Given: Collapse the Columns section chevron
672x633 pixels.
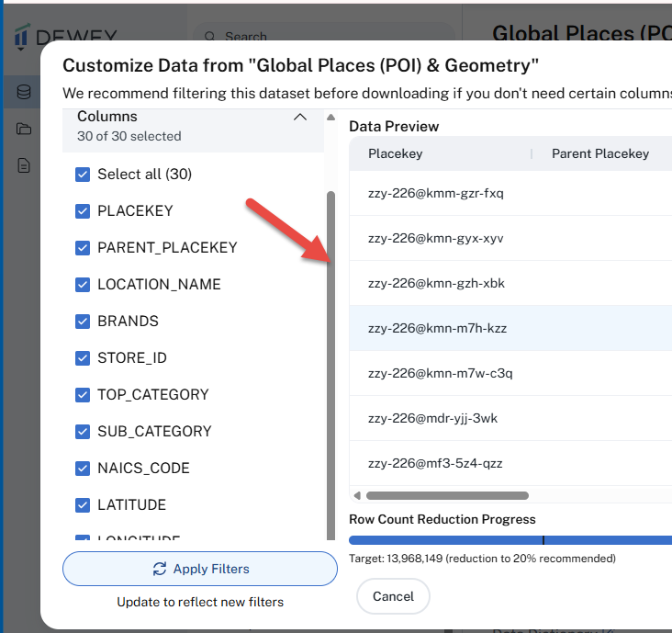Looking at the screenshot, I should pyautogui.click(x=300, y=117).
